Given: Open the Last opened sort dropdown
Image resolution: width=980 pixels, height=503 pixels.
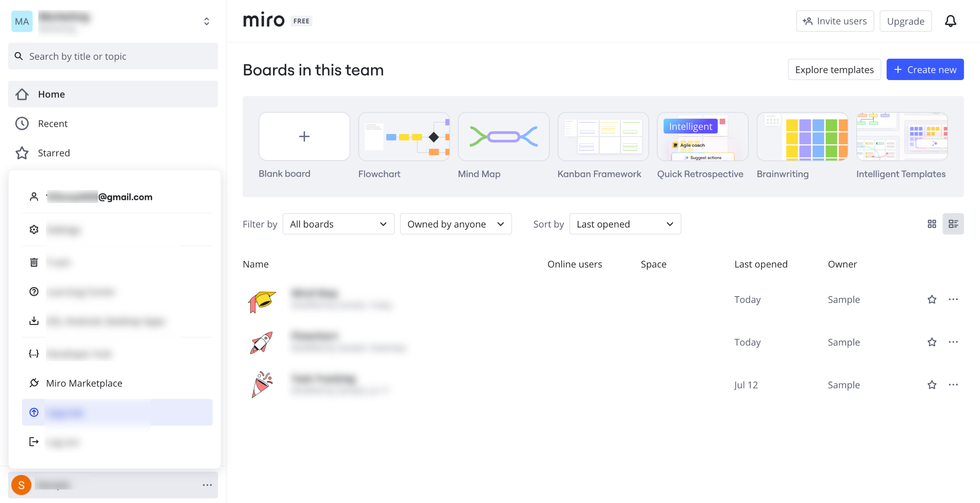Looking at the screenshot, I should (625, 224).
